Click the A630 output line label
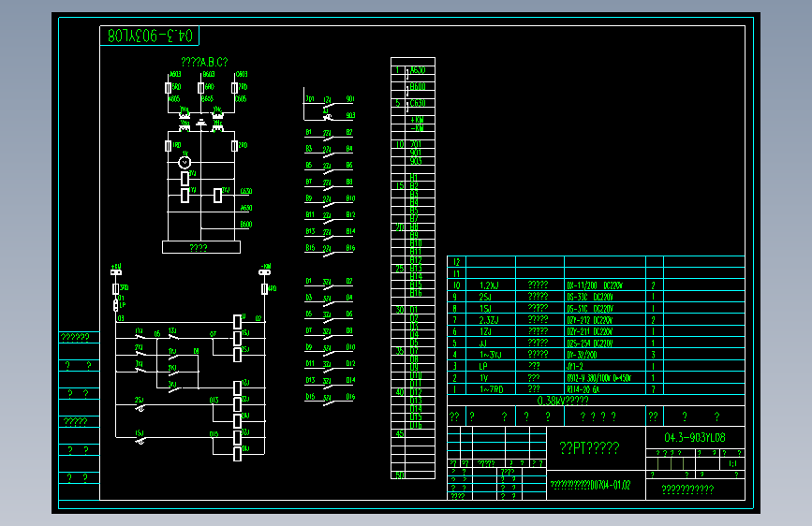Image resolution: width=812 pixels, height=526 pixels. (246, 208)
